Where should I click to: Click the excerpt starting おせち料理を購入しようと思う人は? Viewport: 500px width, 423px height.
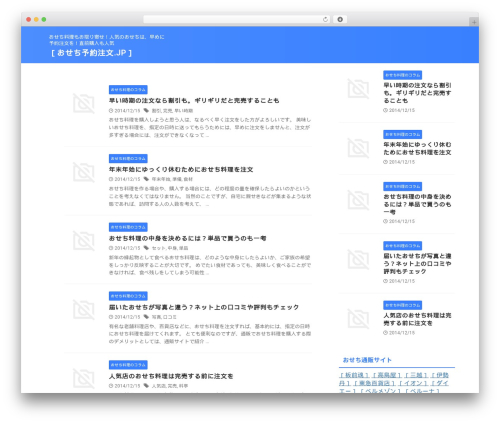[210, 127]
